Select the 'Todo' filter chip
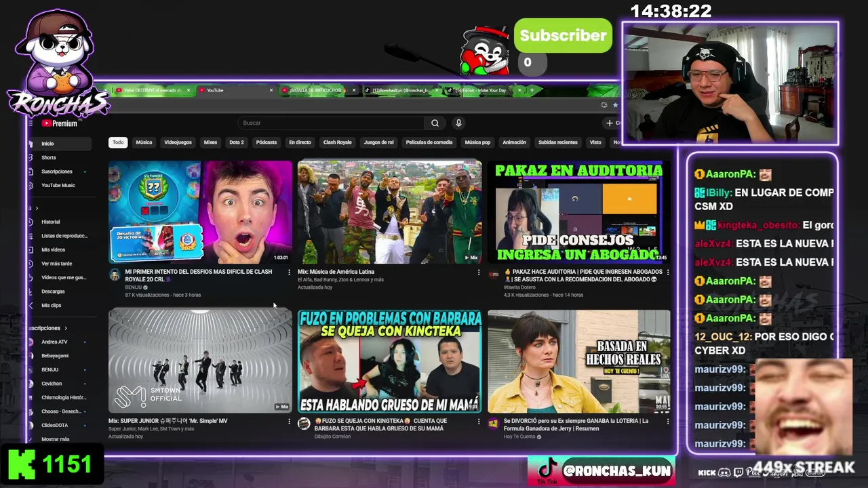 coord(118,142)
